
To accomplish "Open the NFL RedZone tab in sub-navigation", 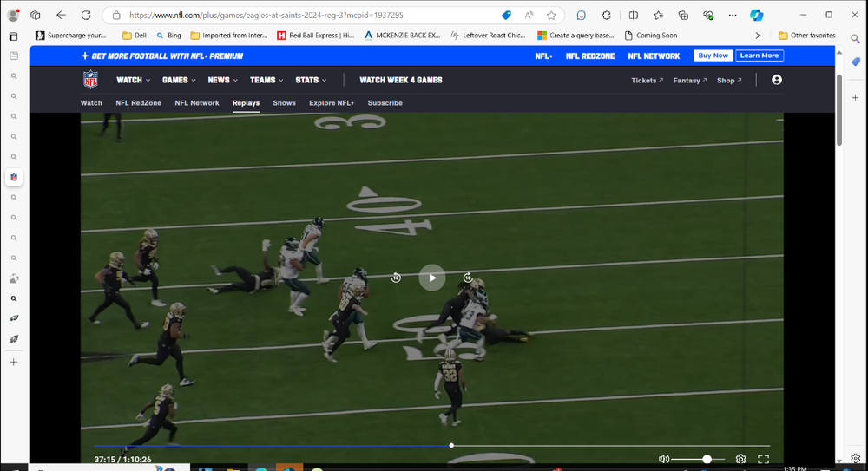I will 138,103.
